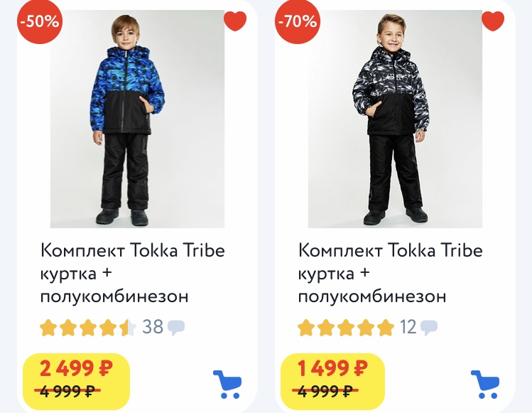The width and height of the screenshot is (532, 413).
Task: Open the photo of the boy in the blue jacket
Action: tap(136, 119)
